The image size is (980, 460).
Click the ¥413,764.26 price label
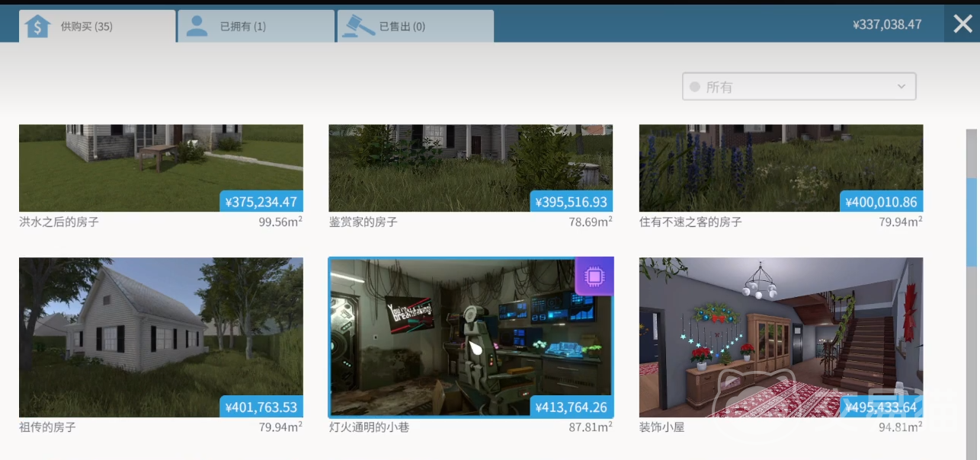click(x=571, y=407)
